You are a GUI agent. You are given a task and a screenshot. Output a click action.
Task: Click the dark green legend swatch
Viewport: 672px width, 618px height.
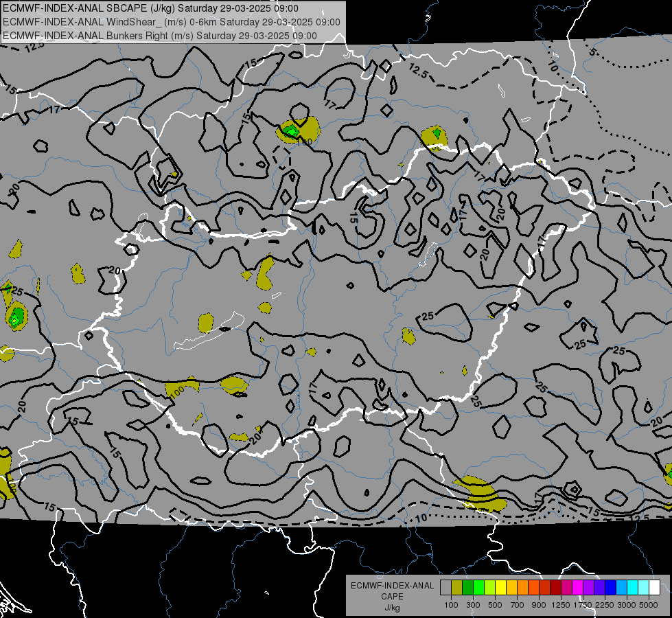click(468, 587)
